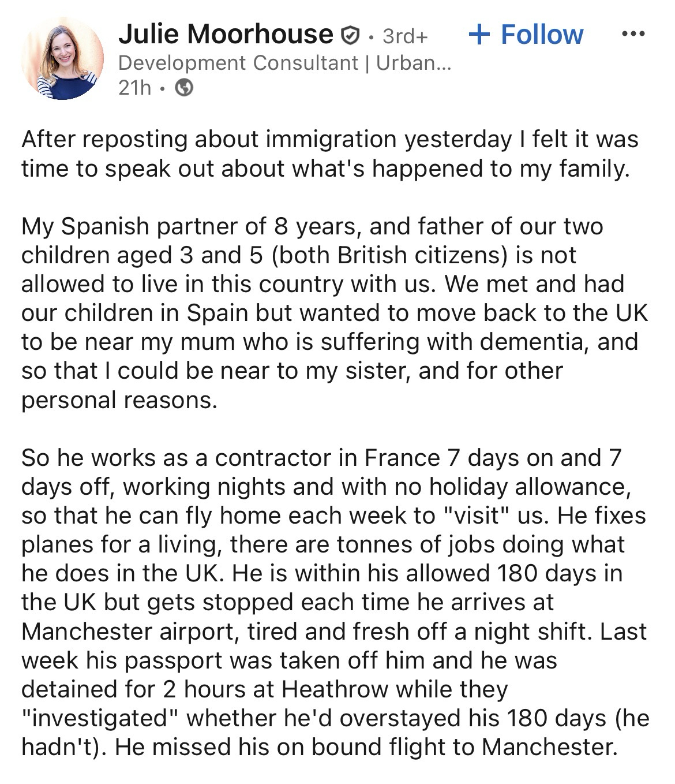Open Julie Moorhouse's profile photo
675x784 pixels.
pos(63,58)
